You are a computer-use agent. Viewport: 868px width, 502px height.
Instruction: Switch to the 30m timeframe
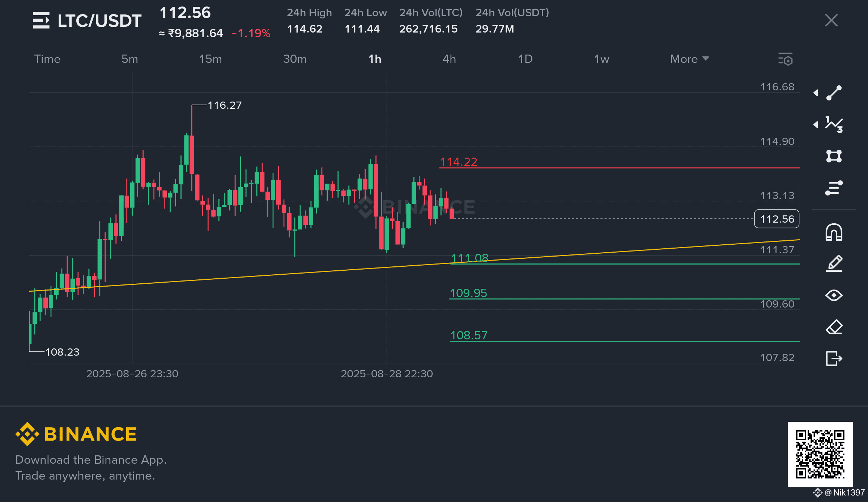(x=295, y=59)
